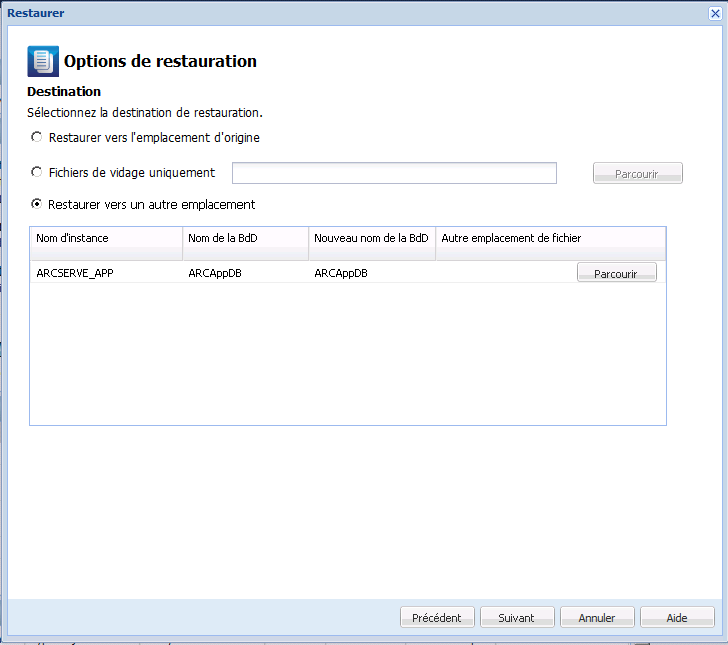
Task: Click 'Nouveau nom de la BdD' column header
Action: tap(371, 238)
